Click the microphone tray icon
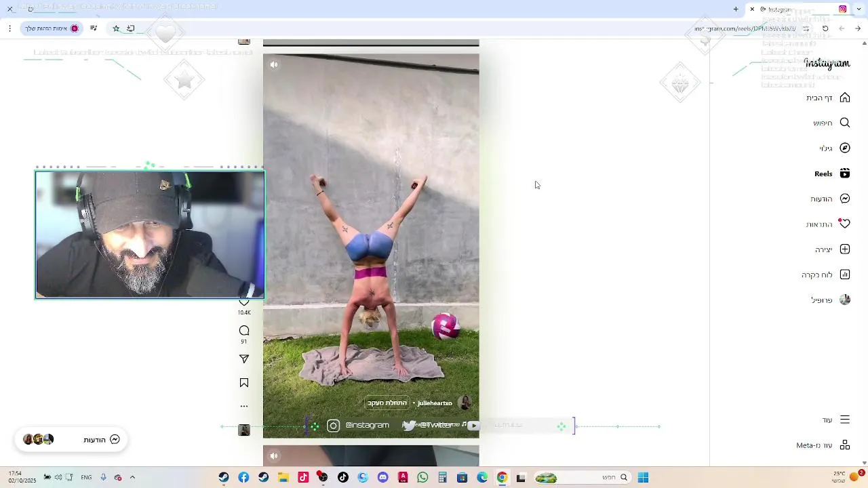Screen dimensions: 868x488 tap(103, 477)
